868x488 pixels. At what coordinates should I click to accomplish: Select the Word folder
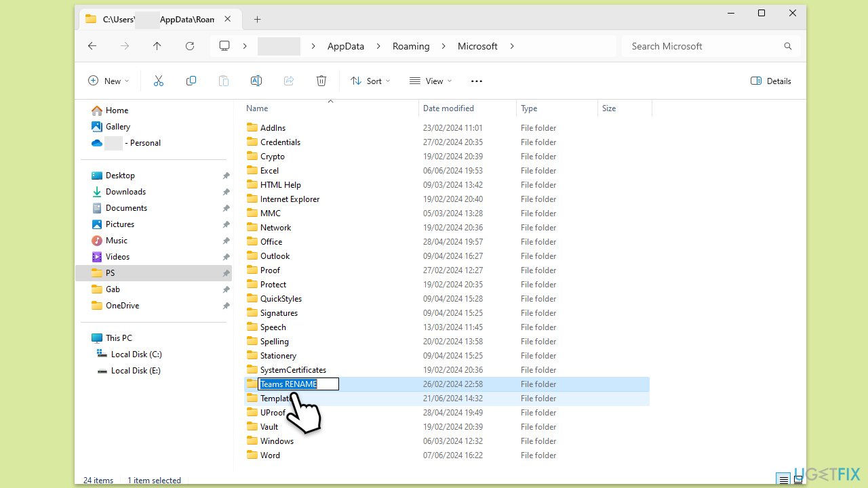pyautogui.click(x=270, y=455)
